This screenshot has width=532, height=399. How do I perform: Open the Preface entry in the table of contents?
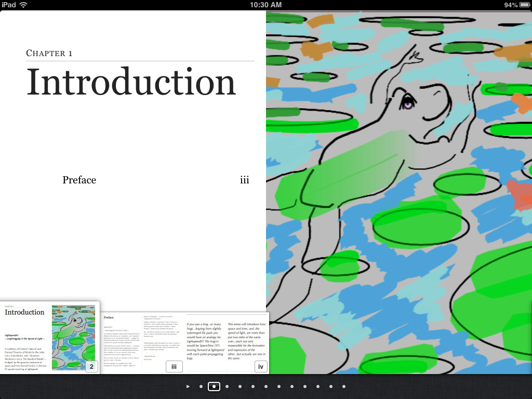click(79, 180)
